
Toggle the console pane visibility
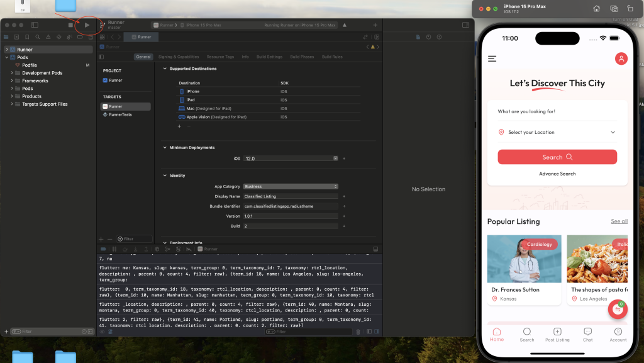click(x=377, y=332)
